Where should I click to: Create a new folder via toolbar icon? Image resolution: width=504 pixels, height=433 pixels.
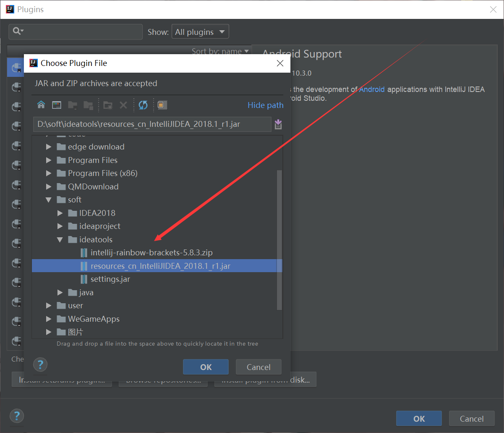point(108,105)
